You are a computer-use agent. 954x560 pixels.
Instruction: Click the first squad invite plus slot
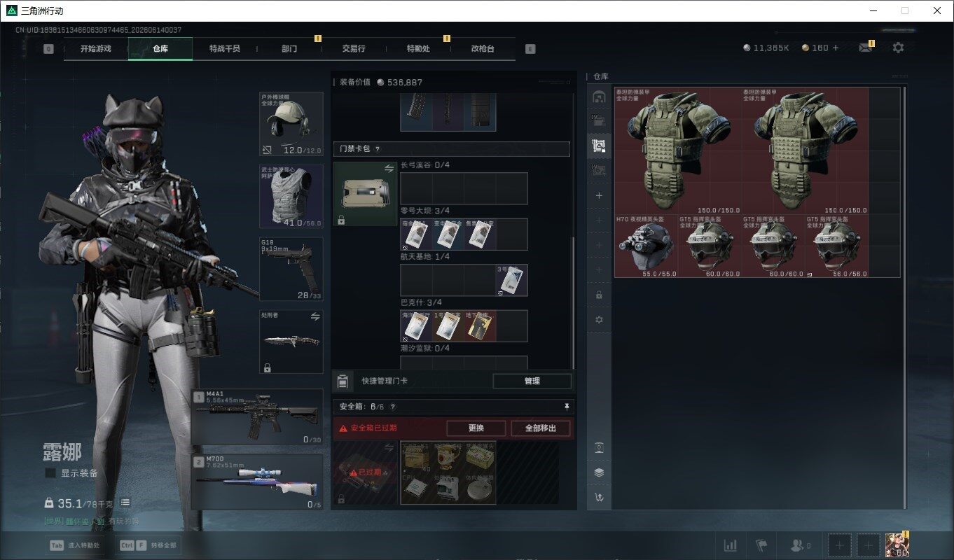[x=841, y=545]
